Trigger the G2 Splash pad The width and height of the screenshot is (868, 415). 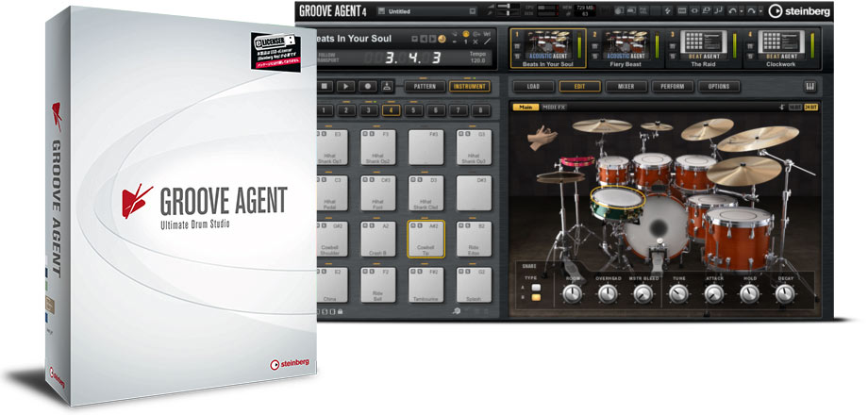click(x=474, y=285)
